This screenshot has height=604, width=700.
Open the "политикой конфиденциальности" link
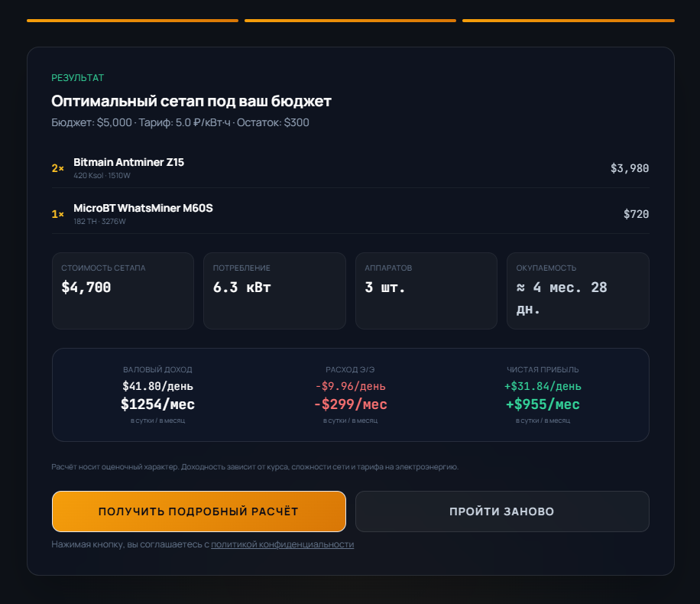coord(282,544)
